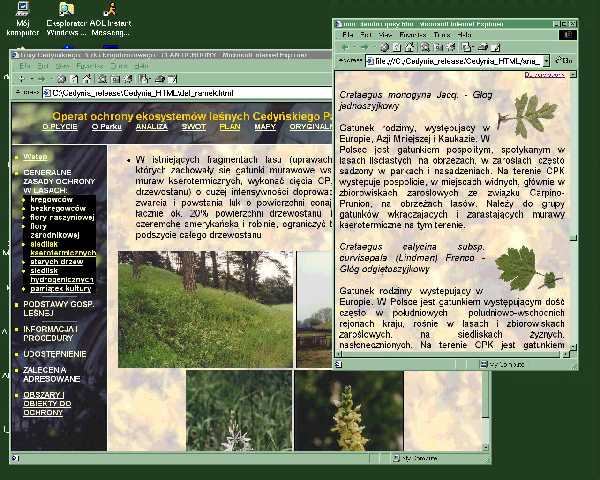Launch AOL Instant Messenger desktop shortcut

(x=110, y=19)
